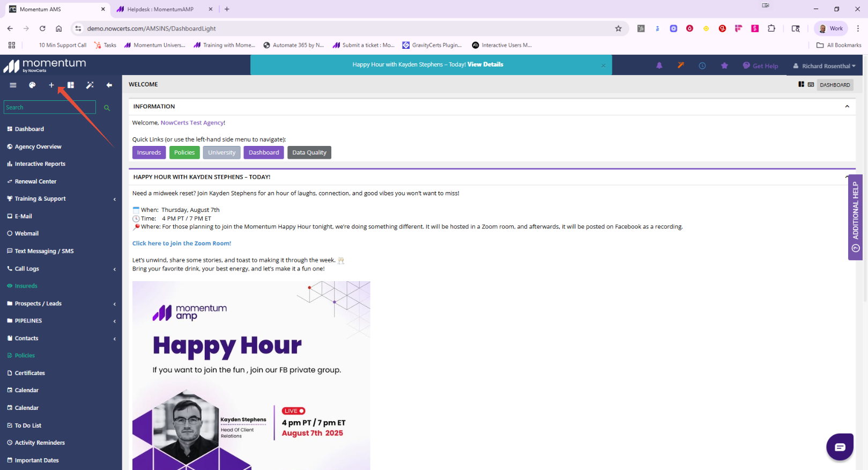Image resolution: width=868 pixels, height=470 pixels.
Task: Close the Helpdesk MomentumAMP tab
Action: coord(210,9)
